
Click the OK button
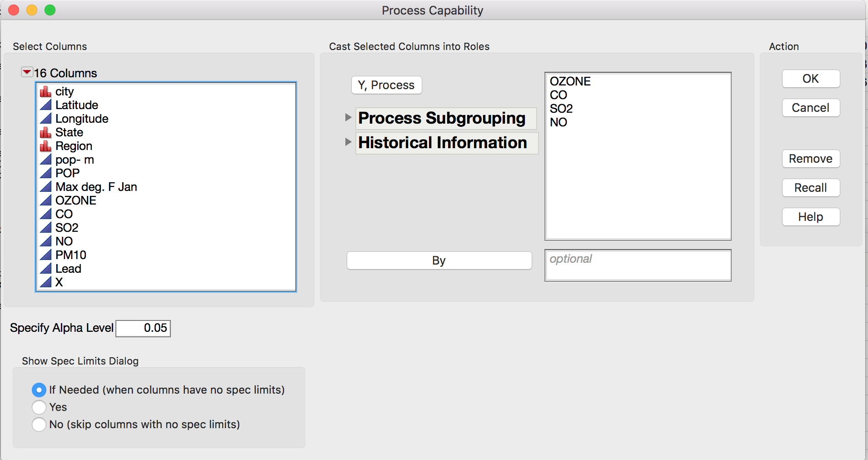point(811,79)
